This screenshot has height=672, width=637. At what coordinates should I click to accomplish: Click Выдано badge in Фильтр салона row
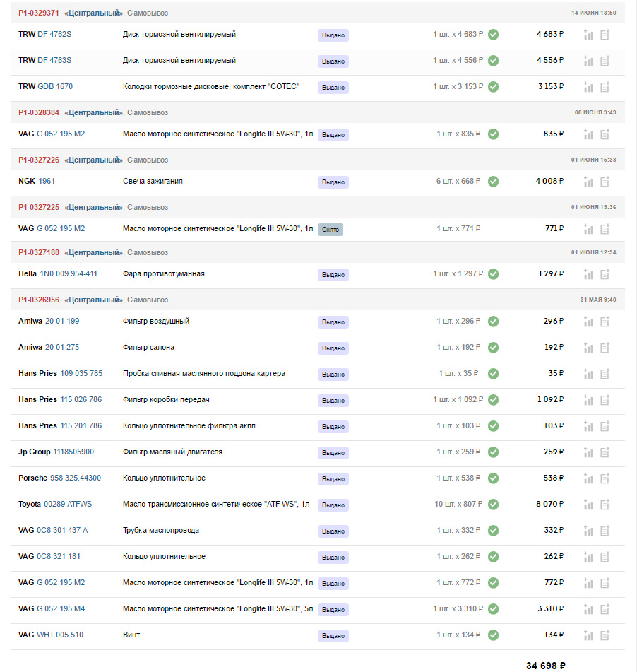click(x=333, y=348)
